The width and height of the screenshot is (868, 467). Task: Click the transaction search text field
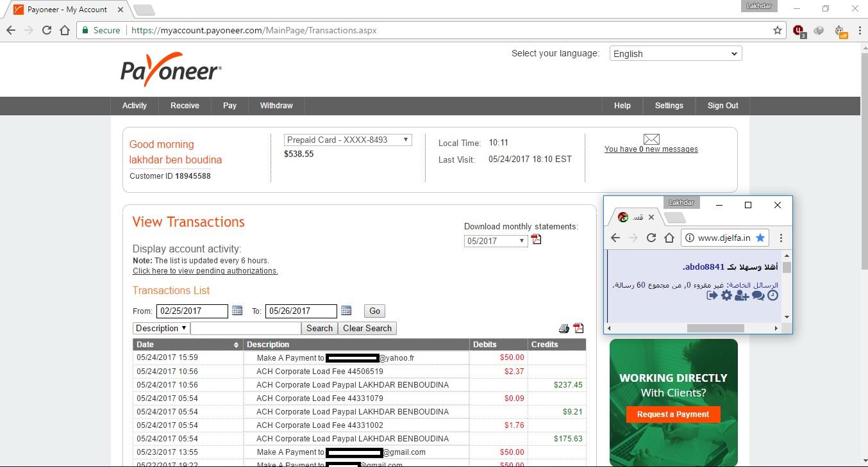[x=246, y=328]
